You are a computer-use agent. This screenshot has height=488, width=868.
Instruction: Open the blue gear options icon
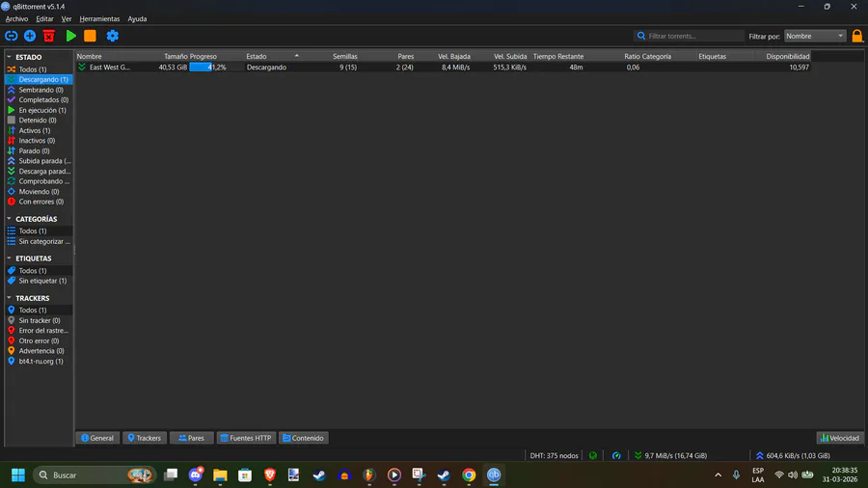113,36
